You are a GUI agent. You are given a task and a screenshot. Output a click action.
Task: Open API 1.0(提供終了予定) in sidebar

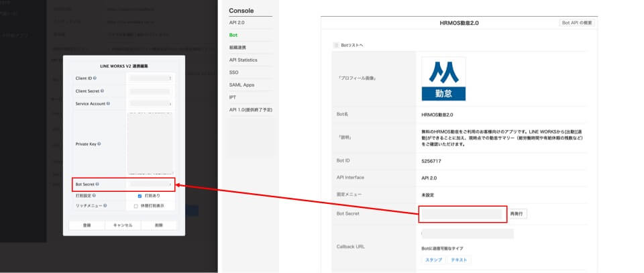250,109
